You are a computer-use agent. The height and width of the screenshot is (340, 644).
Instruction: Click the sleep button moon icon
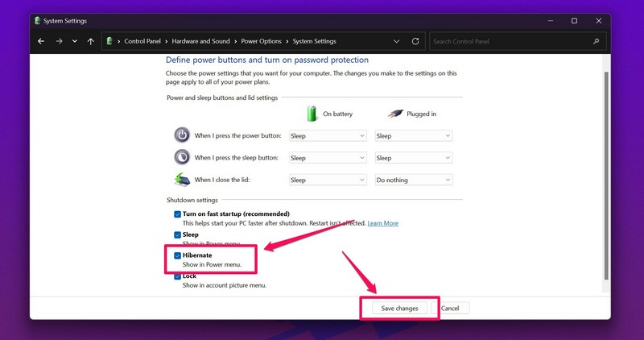tap(182, 157)
